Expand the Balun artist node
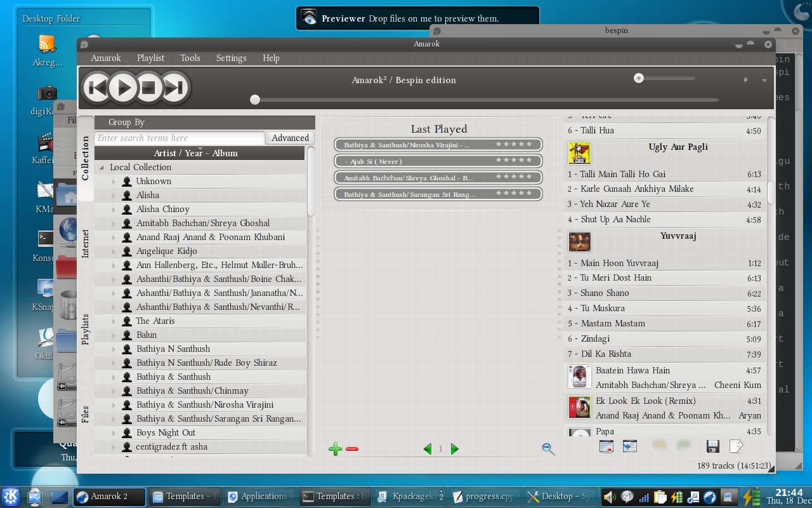The image size is (812, 508). click(114, 335)
